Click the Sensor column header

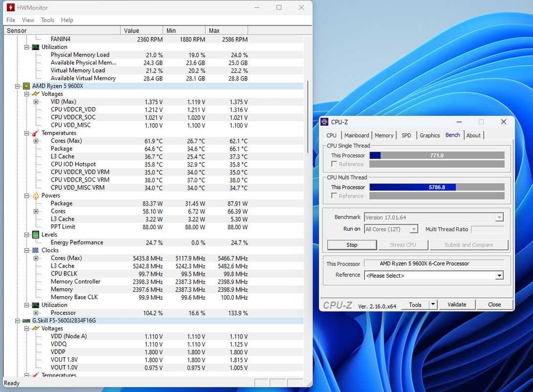[62, 31]
